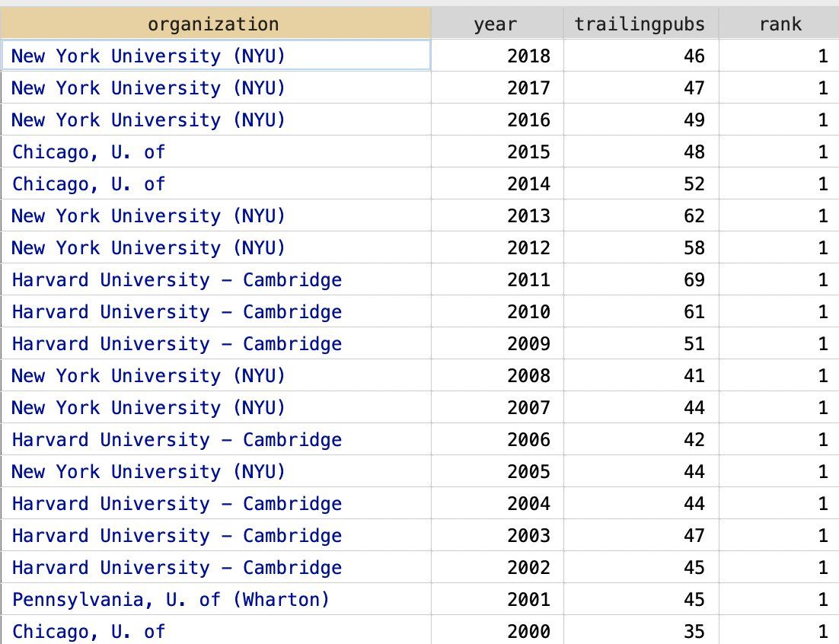Select the New York University cell for 2018
The height and width of the screenshot is (644, 839).
148,56
